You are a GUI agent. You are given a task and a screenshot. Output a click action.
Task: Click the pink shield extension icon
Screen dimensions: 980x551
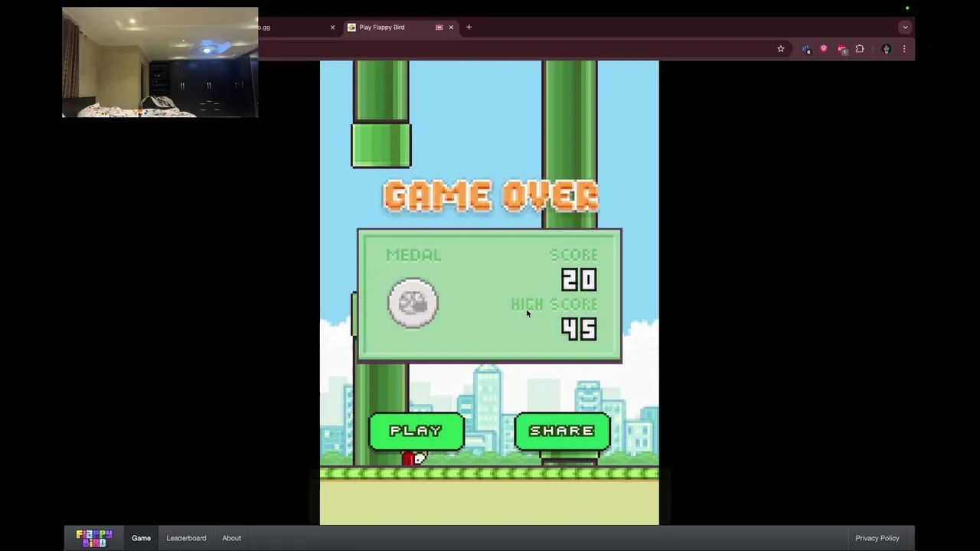824,49
